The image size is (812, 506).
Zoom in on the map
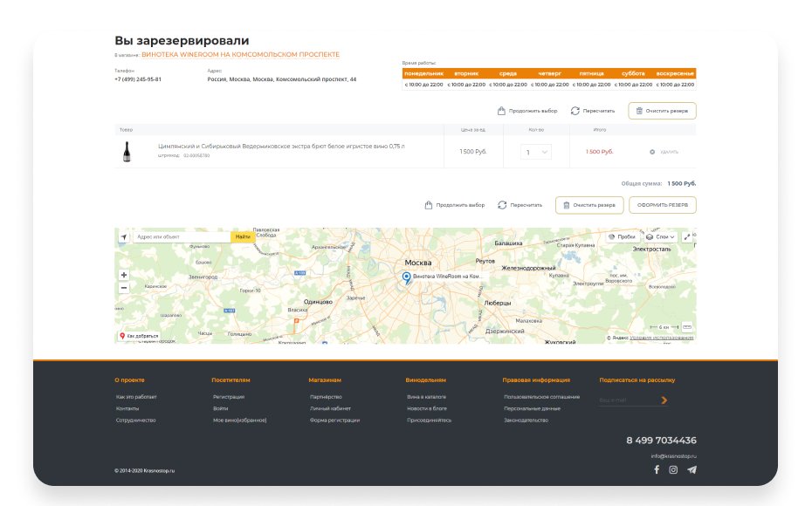click(x=124, y=275)
